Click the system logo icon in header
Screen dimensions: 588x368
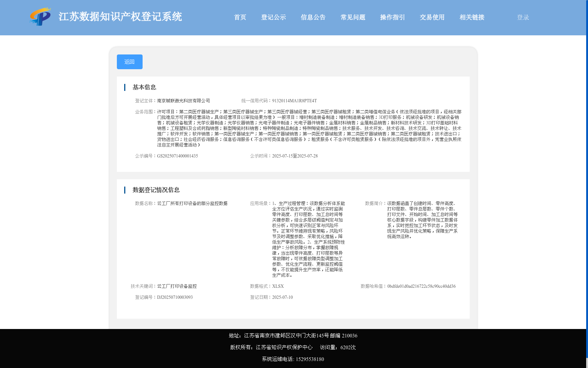tap(40, 17)
